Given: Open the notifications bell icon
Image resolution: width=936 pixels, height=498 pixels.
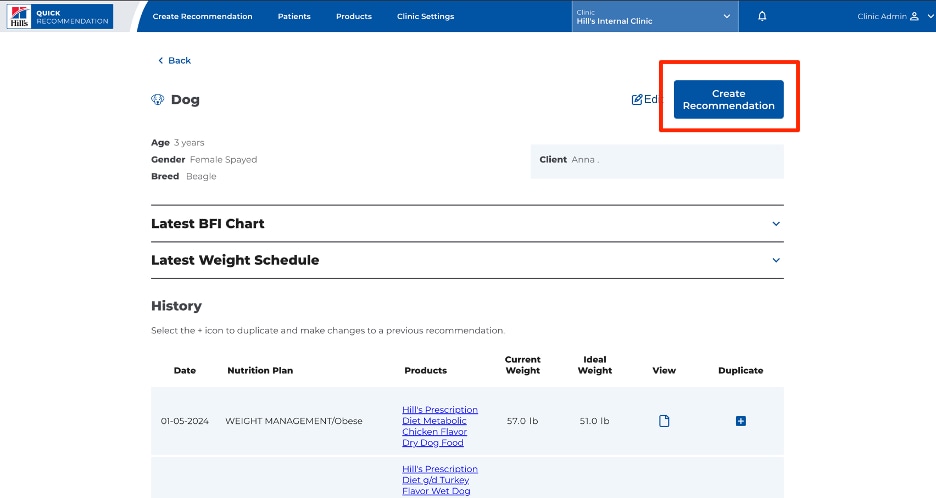Looking at the screenshot, I should point(762,16).
